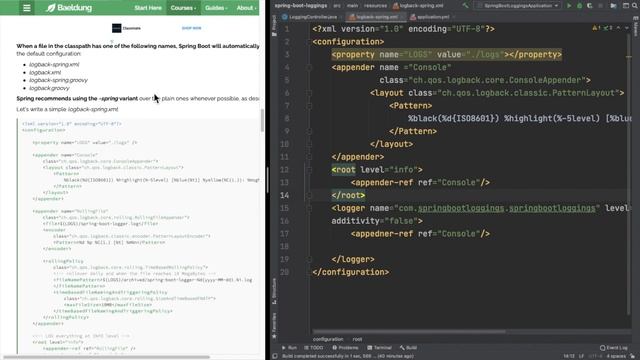Switch to the LoggingController.java tab

point(309,17)
